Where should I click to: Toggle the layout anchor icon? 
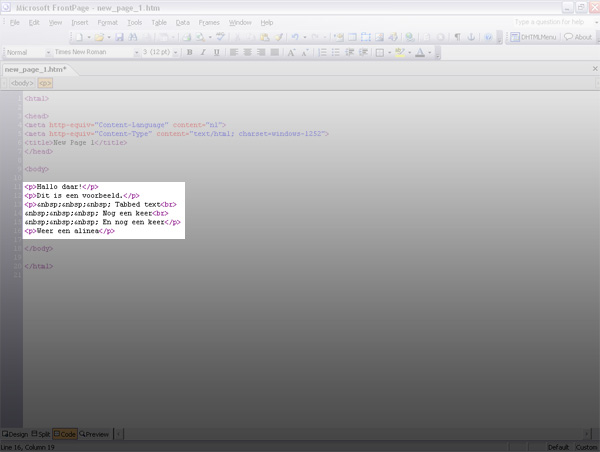click(x=471, y=37)
